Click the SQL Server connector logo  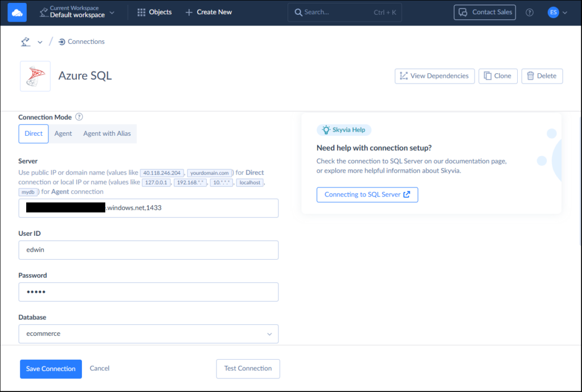pos(35,76)
